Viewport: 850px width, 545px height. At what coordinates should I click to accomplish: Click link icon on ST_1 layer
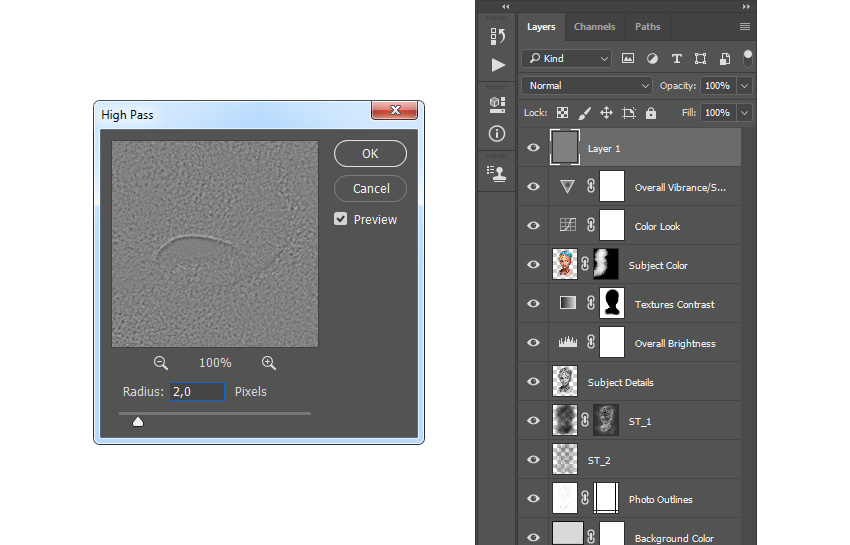click(585, 420)
